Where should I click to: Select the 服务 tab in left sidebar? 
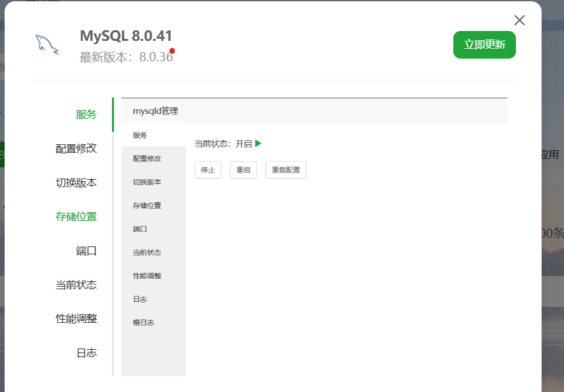87,114
